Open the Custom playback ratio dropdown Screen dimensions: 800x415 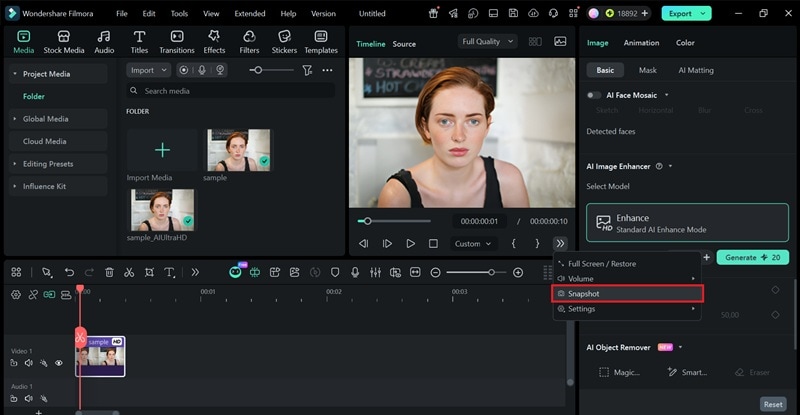click(x=472, y=244)
